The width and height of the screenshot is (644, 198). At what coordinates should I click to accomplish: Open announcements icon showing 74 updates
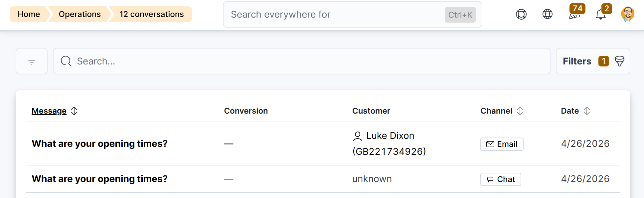coord(574,15)
